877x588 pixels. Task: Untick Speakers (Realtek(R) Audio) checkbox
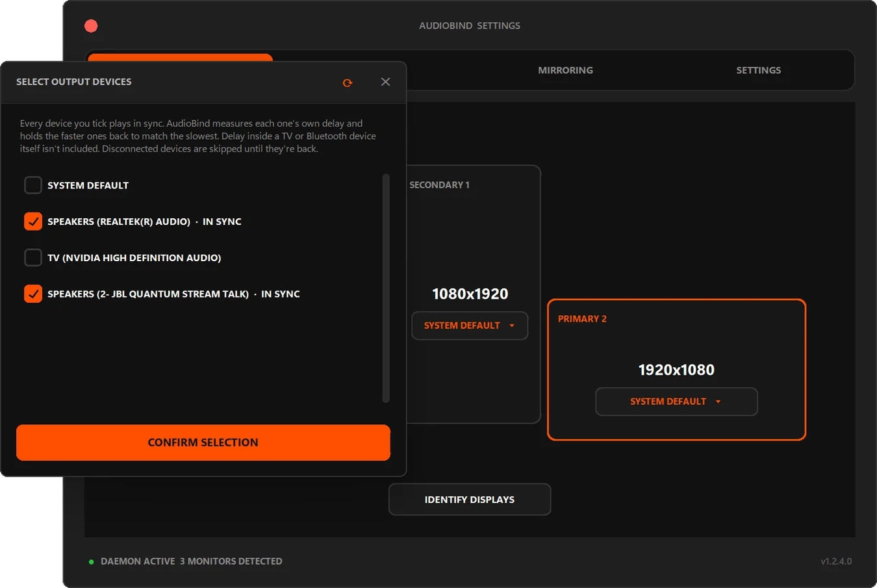33,222
